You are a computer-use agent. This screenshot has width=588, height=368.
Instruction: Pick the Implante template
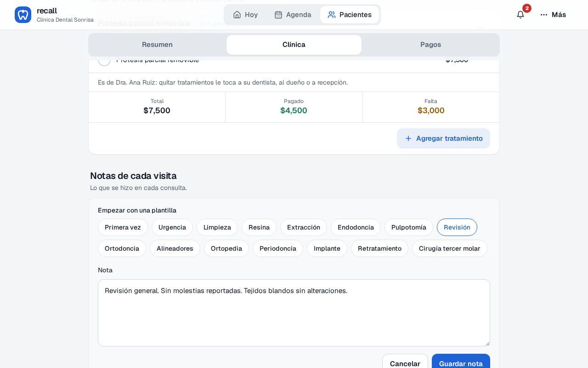[x=327, y=248]
